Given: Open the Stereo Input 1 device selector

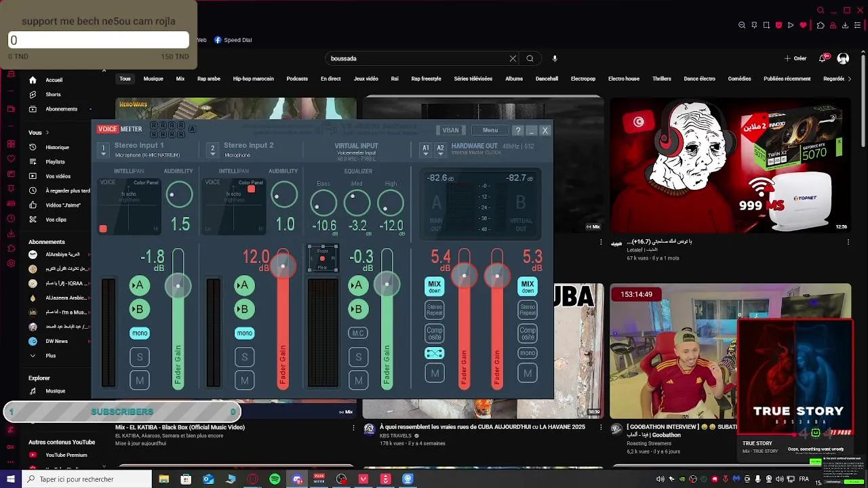Looking at the screenshot, I should tap(104, 149).
